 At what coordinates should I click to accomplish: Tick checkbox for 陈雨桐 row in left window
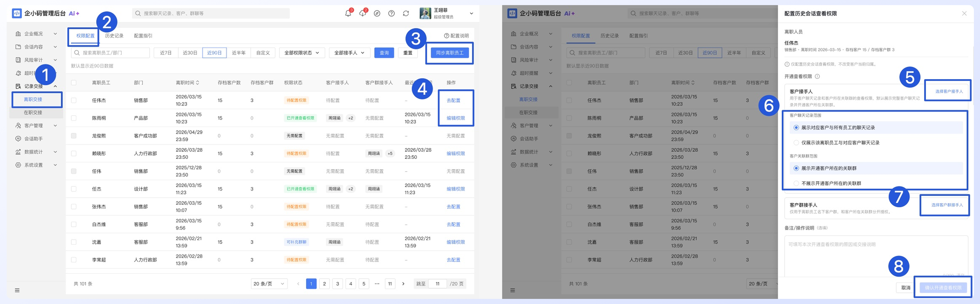tap(74, 118)
